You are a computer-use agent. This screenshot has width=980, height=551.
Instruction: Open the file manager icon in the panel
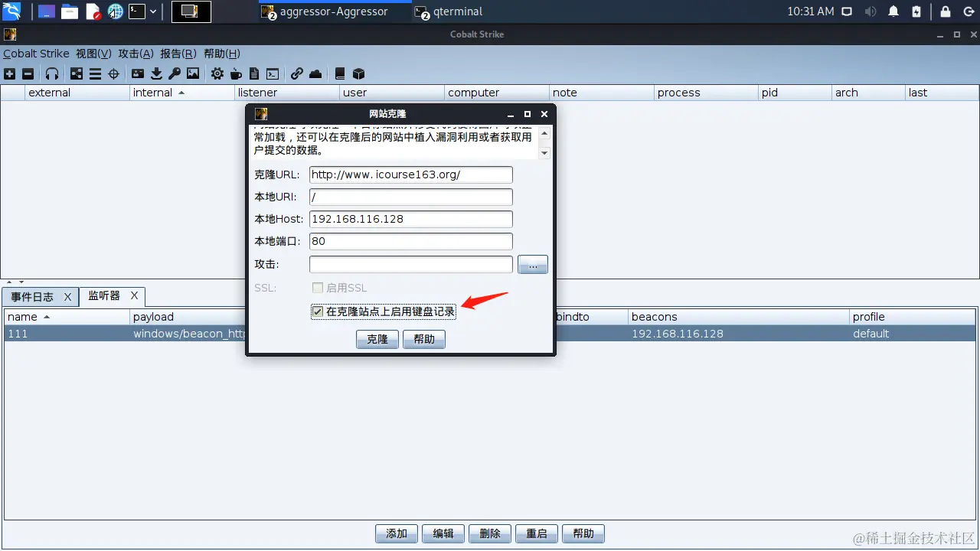tap(70, 11)
